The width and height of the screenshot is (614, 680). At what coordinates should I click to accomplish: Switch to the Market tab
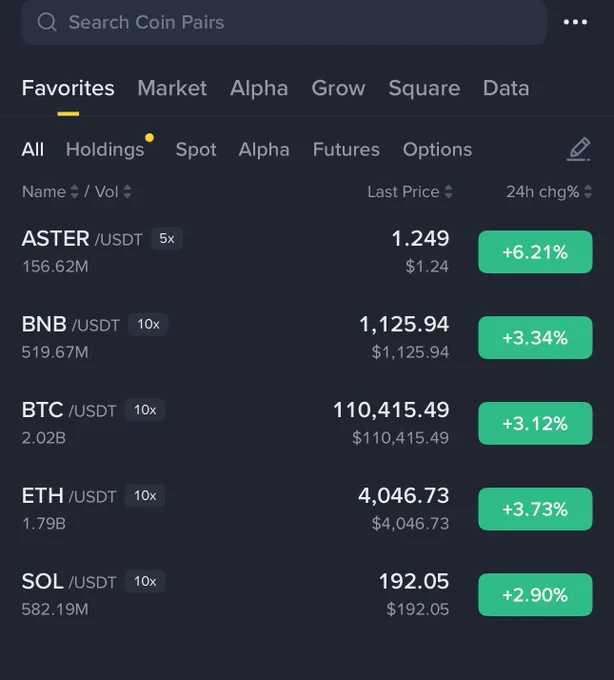pos(172,88)
